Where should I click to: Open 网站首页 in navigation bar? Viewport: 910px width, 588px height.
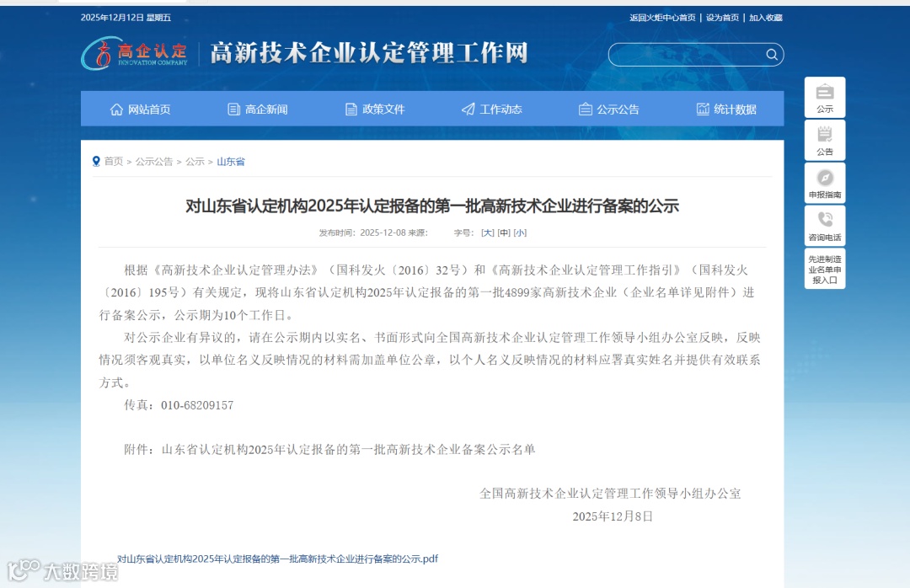coord(140,110)
